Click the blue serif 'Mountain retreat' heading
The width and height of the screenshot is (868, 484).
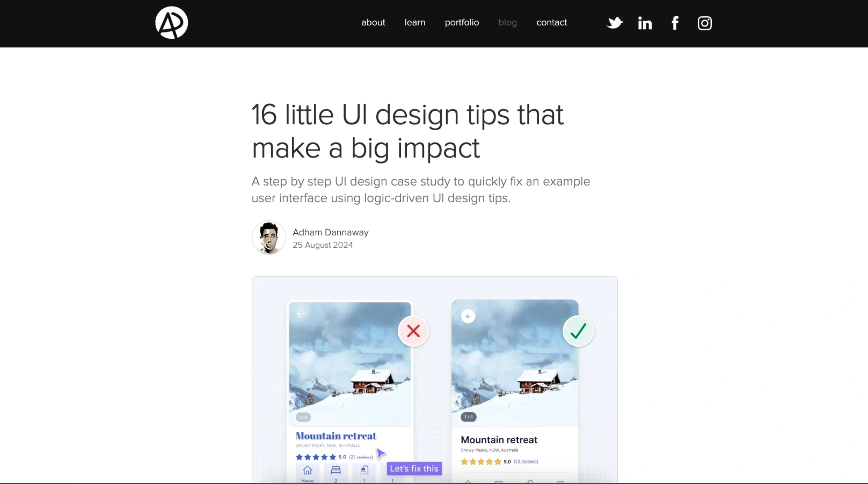point(336,436)
